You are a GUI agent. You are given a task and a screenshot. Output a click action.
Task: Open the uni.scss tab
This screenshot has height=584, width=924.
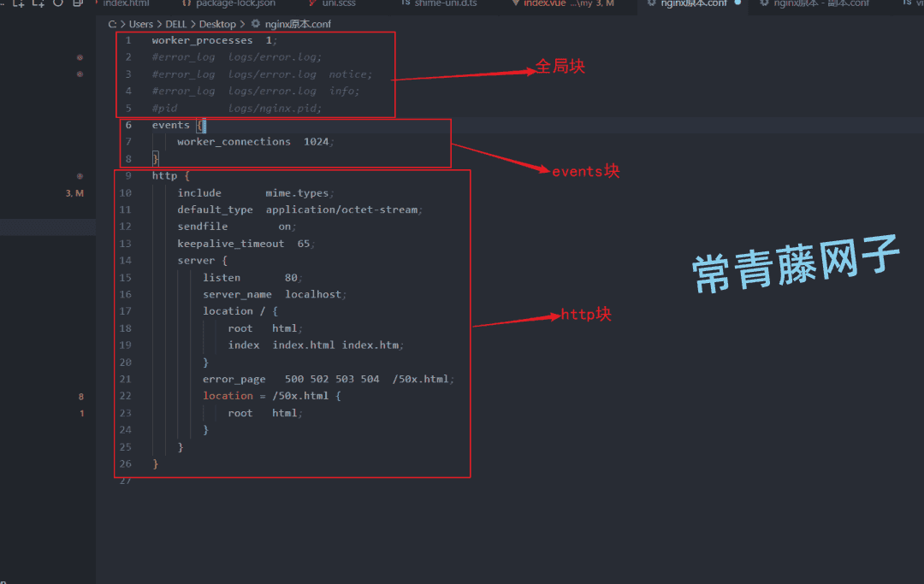(x=339, y=3)
